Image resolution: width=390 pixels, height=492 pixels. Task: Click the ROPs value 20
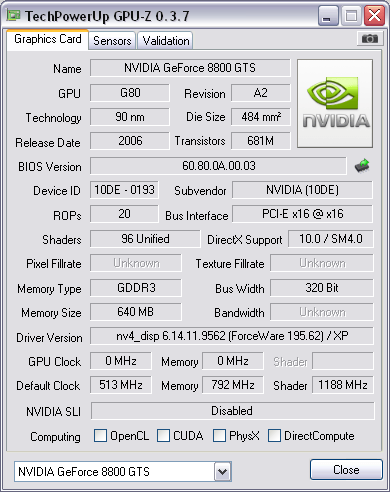124,214
